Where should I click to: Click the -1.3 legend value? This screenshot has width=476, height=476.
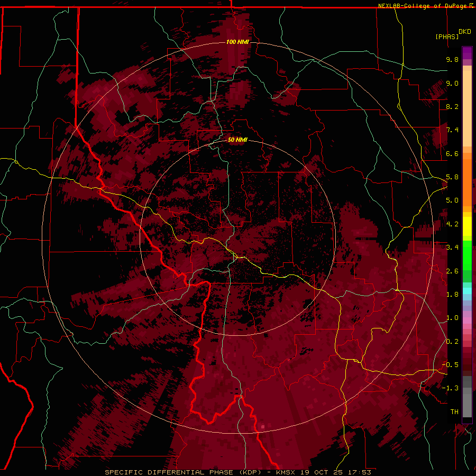pos(450,388)
